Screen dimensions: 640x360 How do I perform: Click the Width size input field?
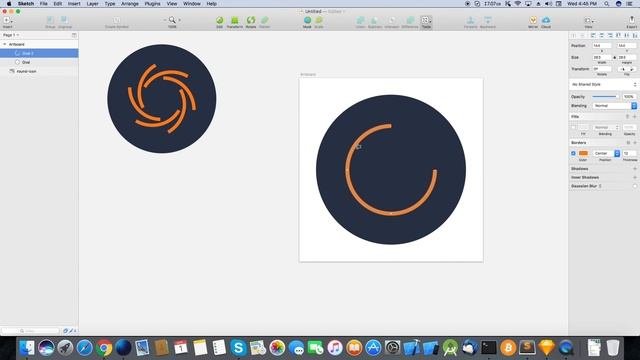(x=602, y=58)
